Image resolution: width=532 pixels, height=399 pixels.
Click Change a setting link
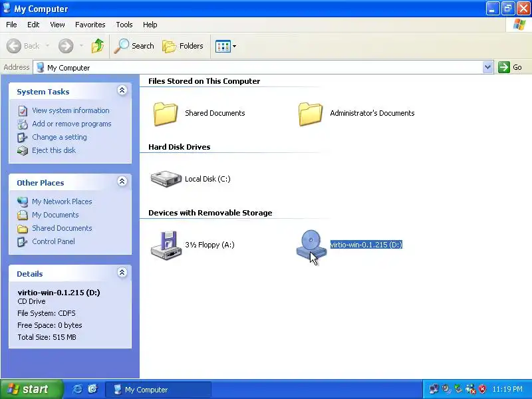click(59, 137)
